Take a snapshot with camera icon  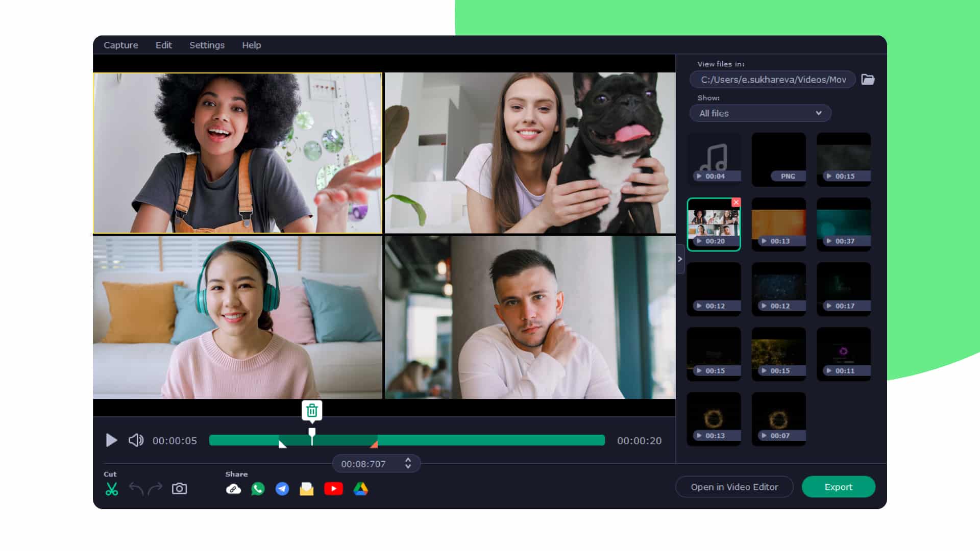(x=179, y=489)
